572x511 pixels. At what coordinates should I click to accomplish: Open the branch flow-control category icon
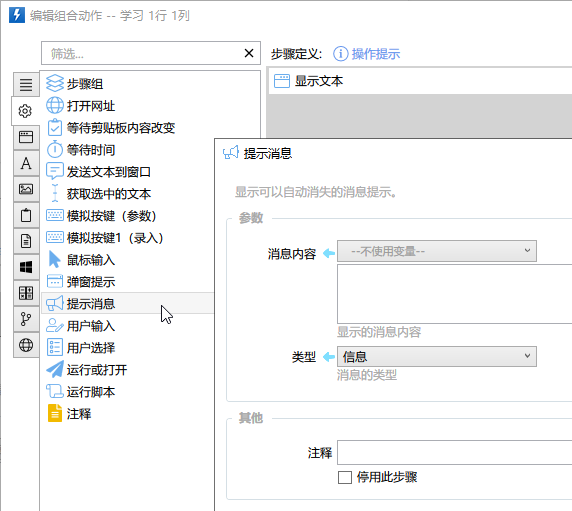tap(26, 319)
